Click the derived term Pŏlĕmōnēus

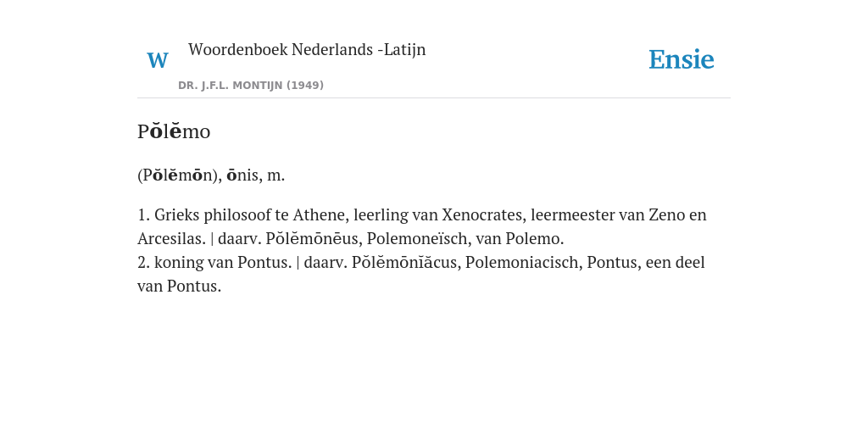pos(314,238)
